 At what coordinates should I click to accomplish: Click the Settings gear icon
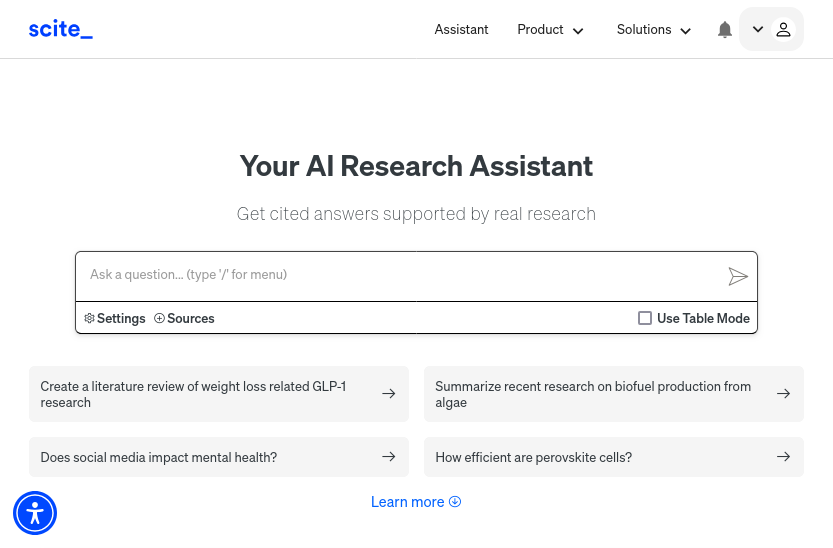(x=89, y=318)
